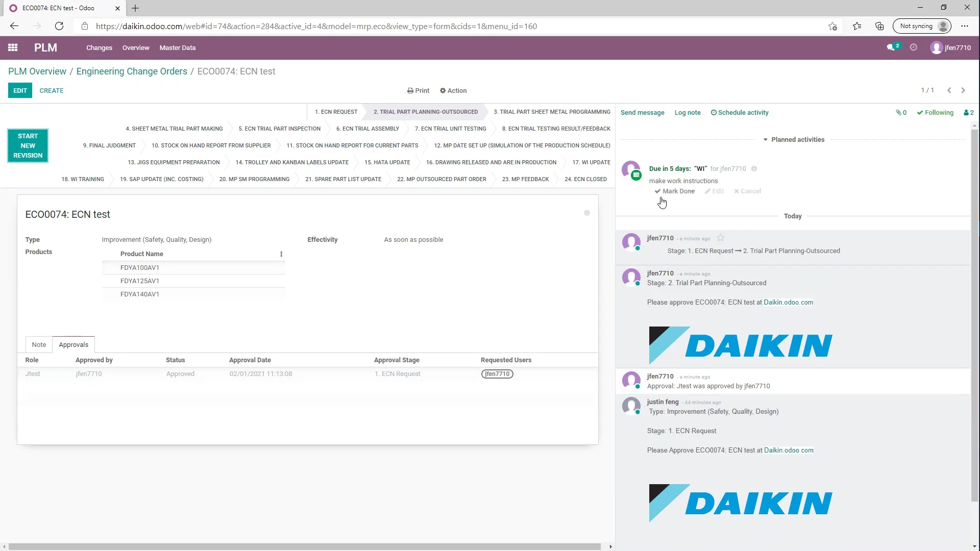
Task: Click jfen7710's avatar next to stage change message
Action: pos(632,242)
